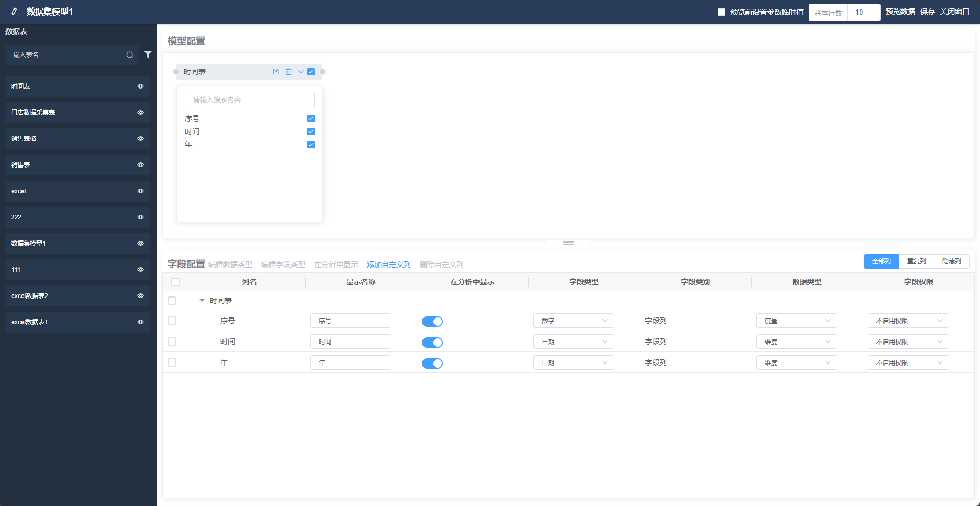Click 删除自定义列 action

442,265
